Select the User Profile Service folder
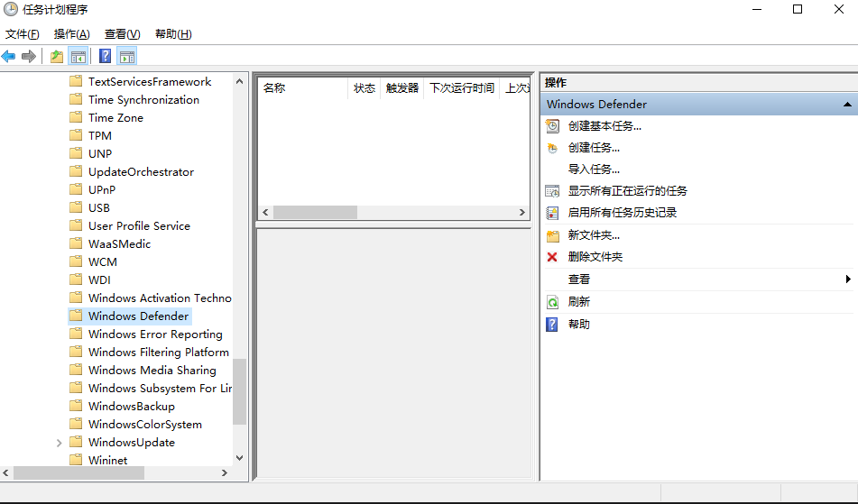The height and width of the screenshot is (504, 858). click(x=139, y=225)
